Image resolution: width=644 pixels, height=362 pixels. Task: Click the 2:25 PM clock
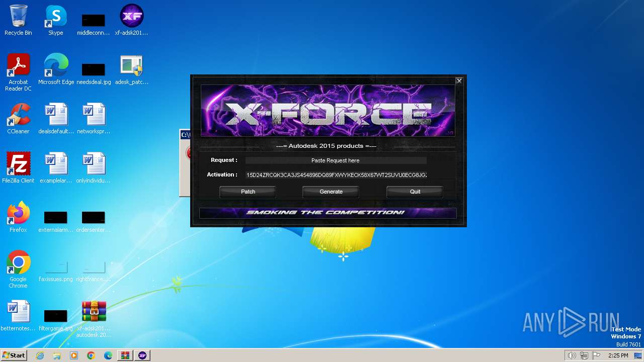click(x=618, y=355)
